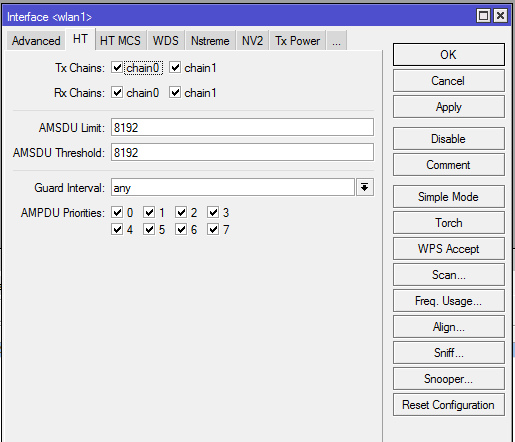
Task: Select the Nstreme tab
Action: pos(210,41)
